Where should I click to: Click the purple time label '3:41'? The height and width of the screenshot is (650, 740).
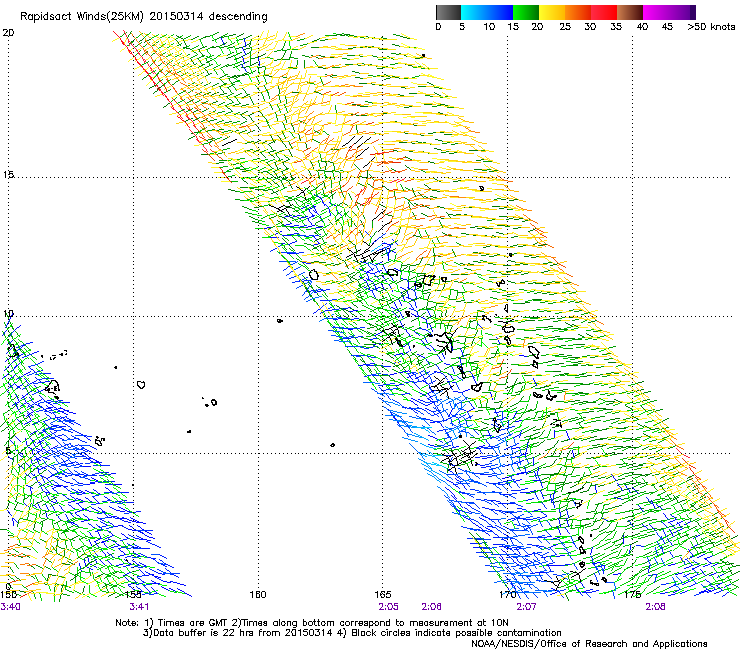pos(139,607)
